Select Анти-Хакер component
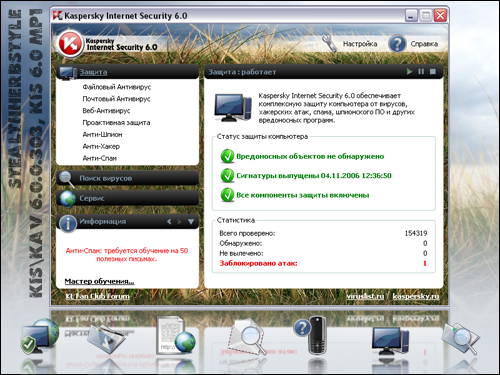This screenshot has height=375, width=500. point(101,146)
